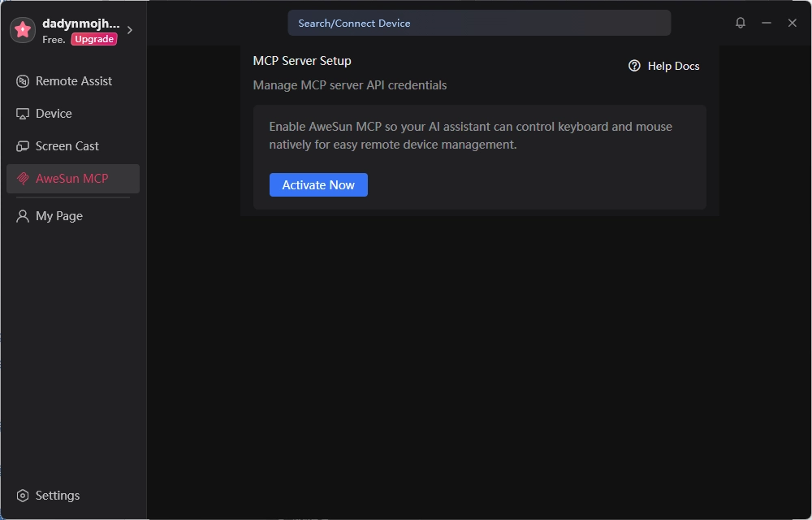Open the Help Docs link text
812x520 pixels.
[673, 67]
